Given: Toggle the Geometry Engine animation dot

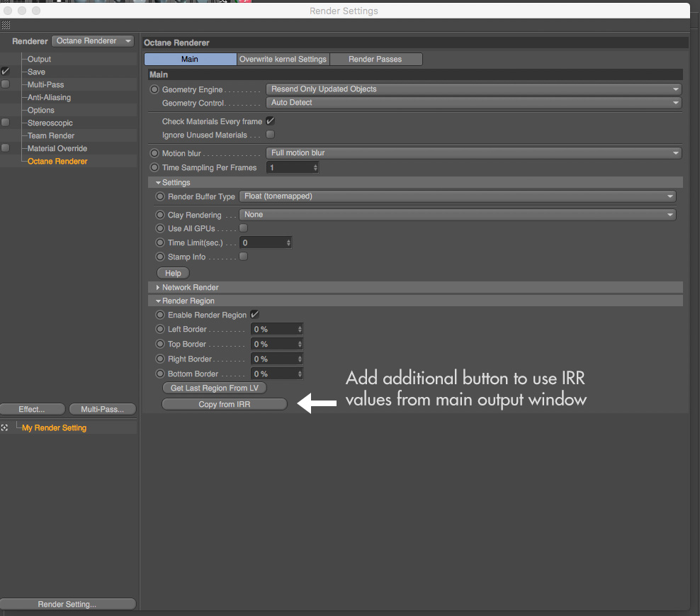Looking at the screenshot, I should point(154,89).
